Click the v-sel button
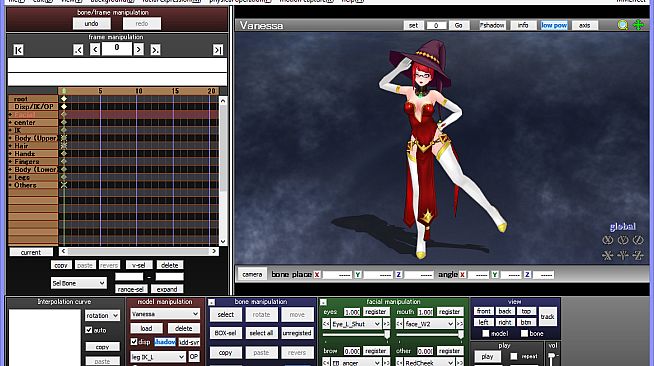The height and width of the screenshot is (366, 654). 138,265
